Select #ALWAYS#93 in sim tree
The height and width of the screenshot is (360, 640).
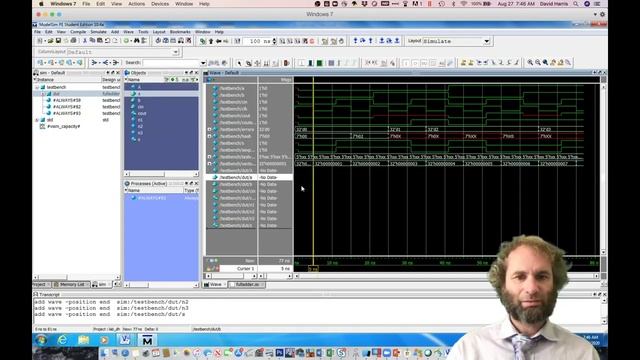point(67,113)
